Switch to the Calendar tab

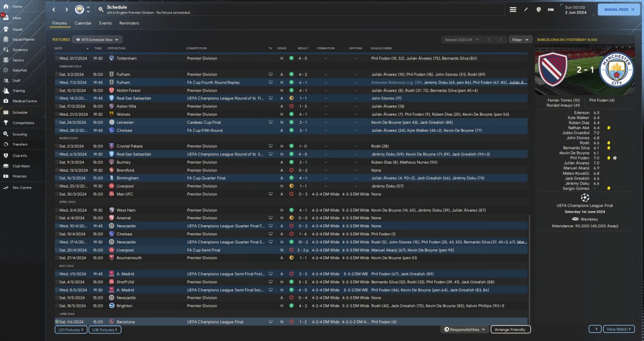click(x=83, y=23)
